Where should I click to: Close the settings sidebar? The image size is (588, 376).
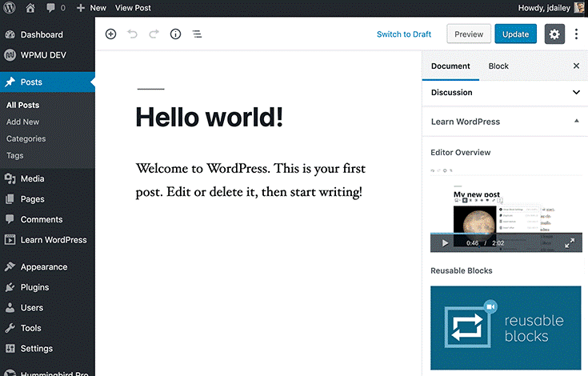576,66
